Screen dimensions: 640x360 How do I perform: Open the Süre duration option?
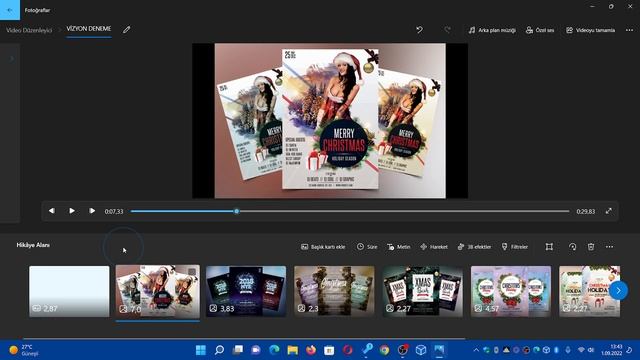367,247
